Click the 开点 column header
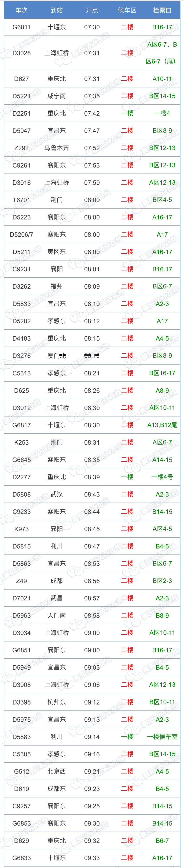This screenshot has width=184, height=868. 92,10
